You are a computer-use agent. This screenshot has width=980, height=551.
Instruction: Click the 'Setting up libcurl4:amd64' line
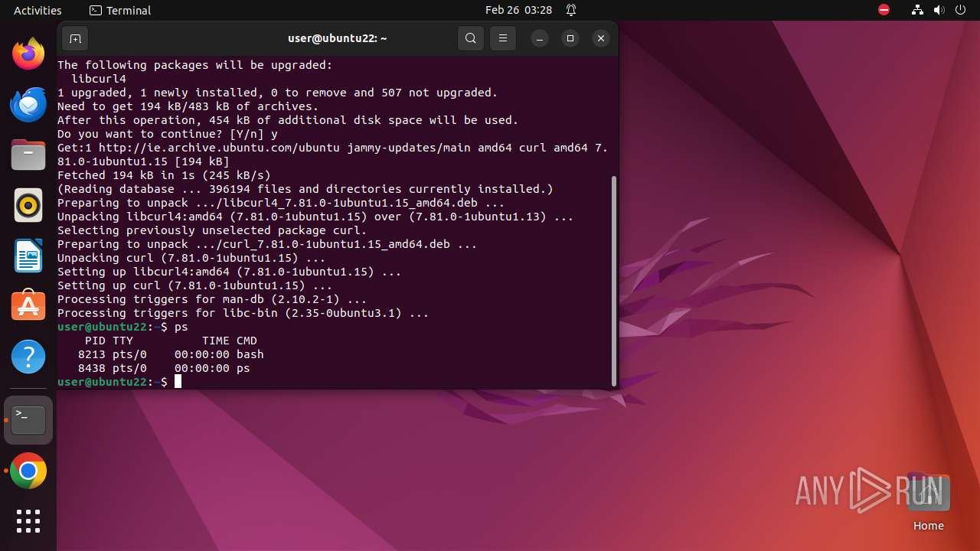230,272
